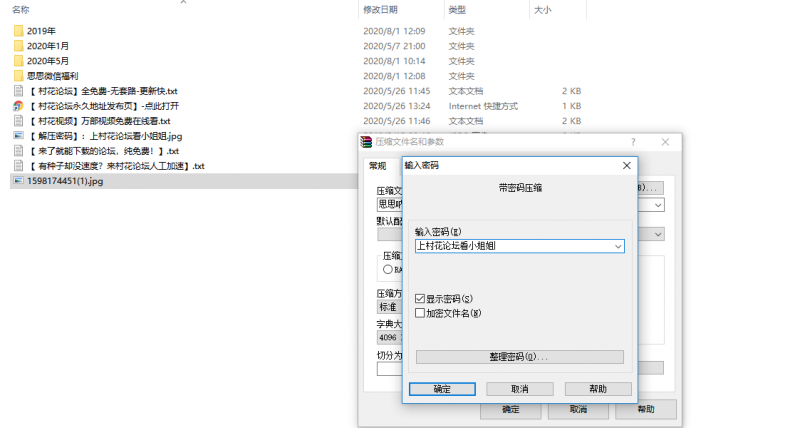800x428 pixels.
Task: Select the partially hidden compression format radio button
Action: (x=387, y=268)
